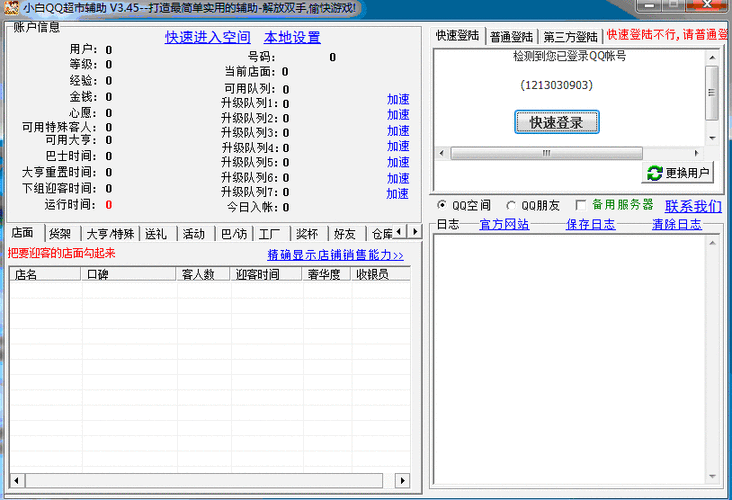Select the QQ朋友 radio button

coord(512,205)
